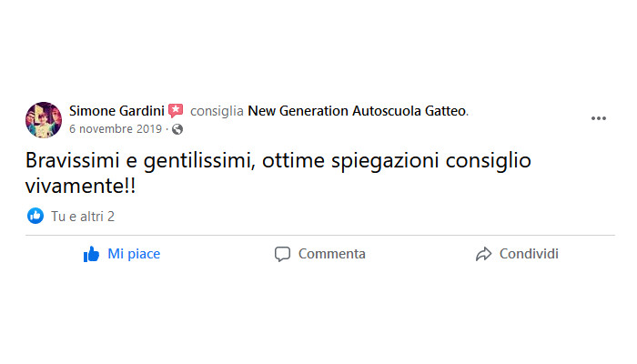Click the horizontal divider below the likes
This screenshot has width=637, height=364.
(x=320, y=235)
